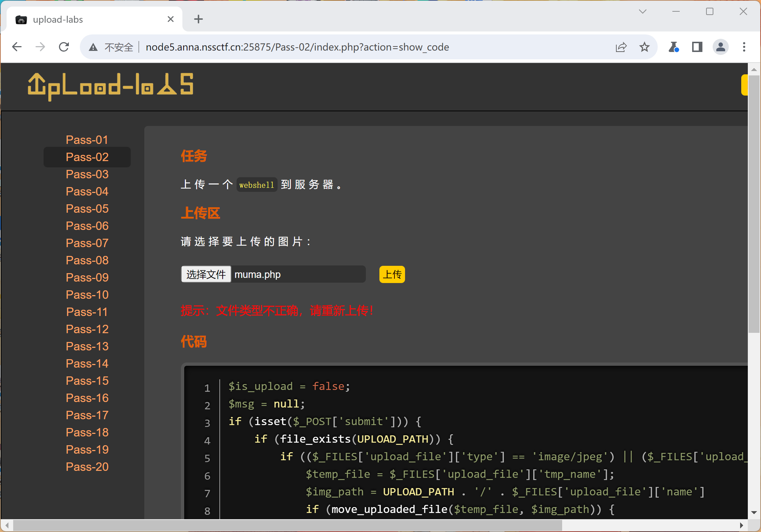Reload the current page
The image size is (761, 532).
[64, 47]
